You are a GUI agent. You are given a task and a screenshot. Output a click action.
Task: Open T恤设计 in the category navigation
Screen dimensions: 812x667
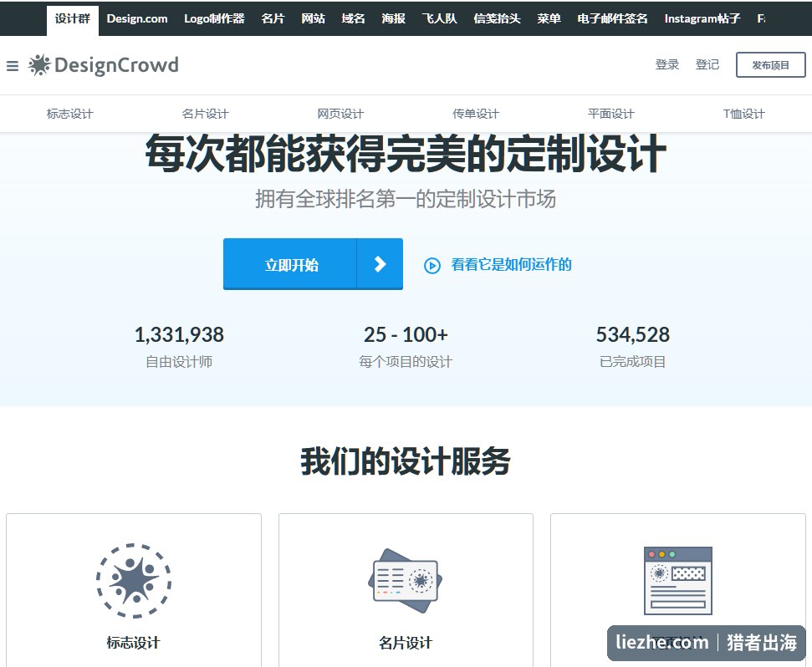point(744,114)
